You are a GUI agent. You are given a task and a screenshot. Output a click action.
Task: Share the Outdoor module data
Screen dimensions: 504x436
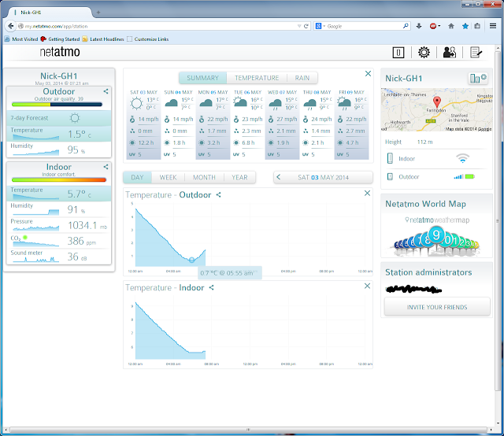point(106,91)
